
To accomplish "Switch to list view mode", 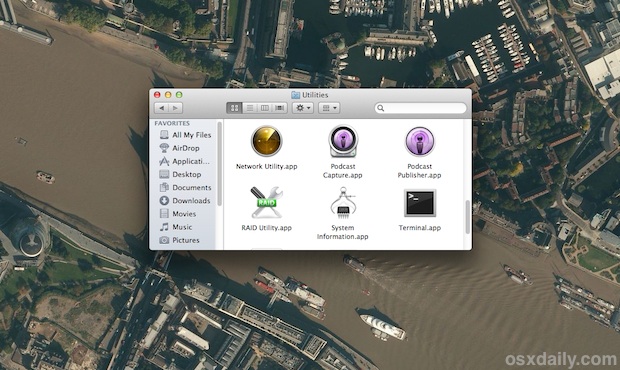I will [x=250, y=108].
